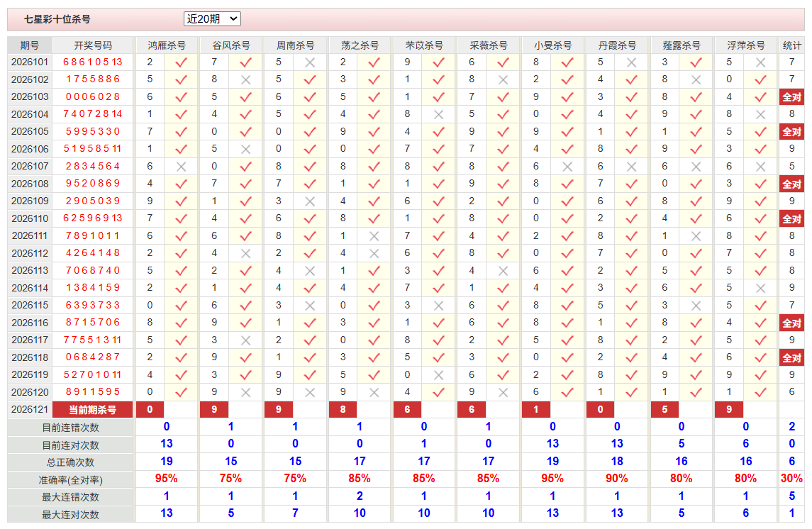812x529 pixels.
Task: Click 采薇 cross mark in row 2026102
Action: coord(503,79)
